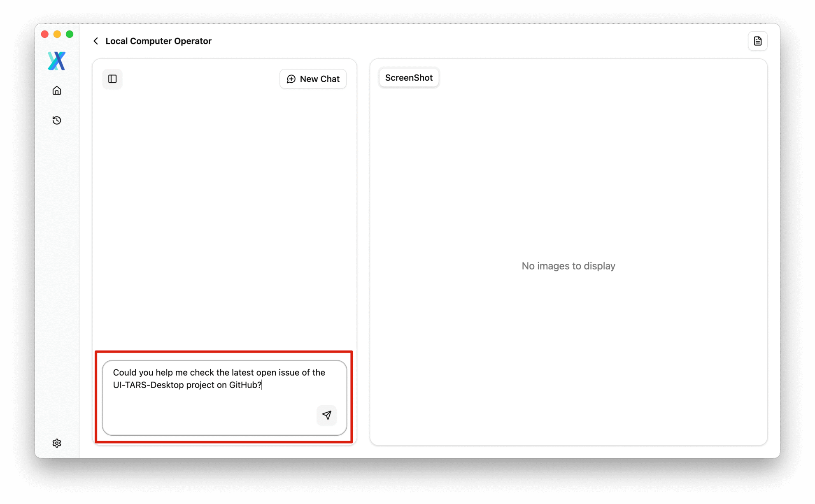The image size is (815, 504).
Task: Open the document report icon at top right
Action: (x=757, y=41)
